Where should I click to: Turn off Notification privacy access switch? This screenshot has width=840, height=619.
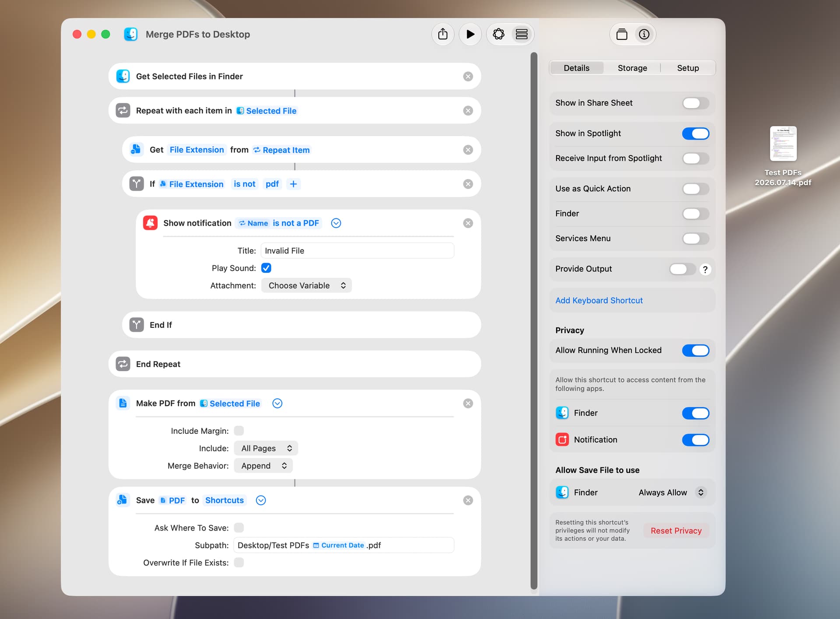pyautogui.click(x=696, y=440)
